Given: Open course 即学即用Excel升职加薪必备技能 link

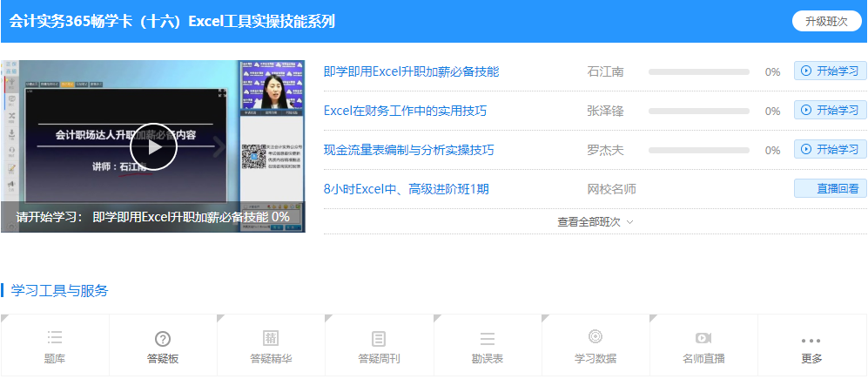Looking at the screenshot, I should pyautogui.click(x=411, y=71).
